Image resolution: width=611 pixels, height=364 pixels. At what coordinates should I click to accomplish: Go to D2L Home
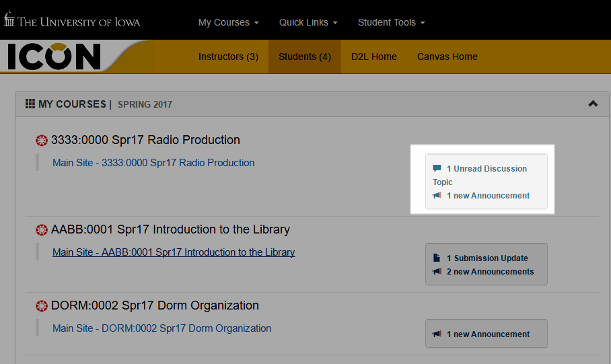click(373, 57)
